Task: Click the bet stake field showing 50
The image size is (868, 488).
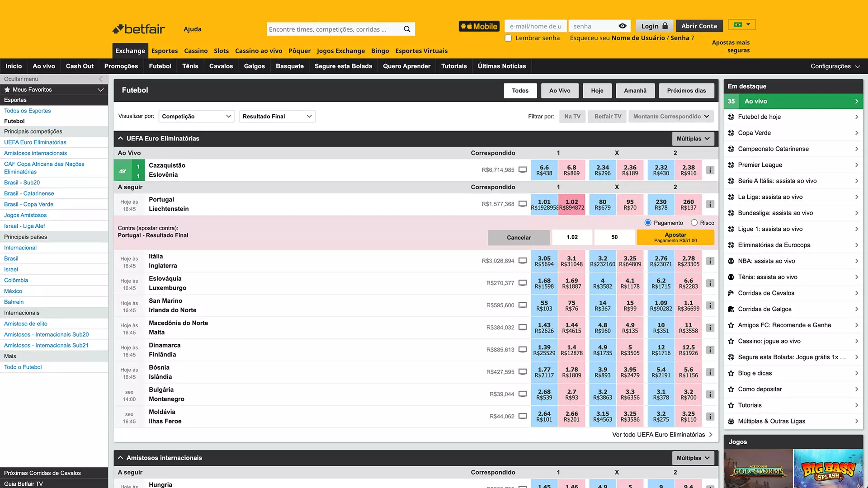Action: click(614, 237)
